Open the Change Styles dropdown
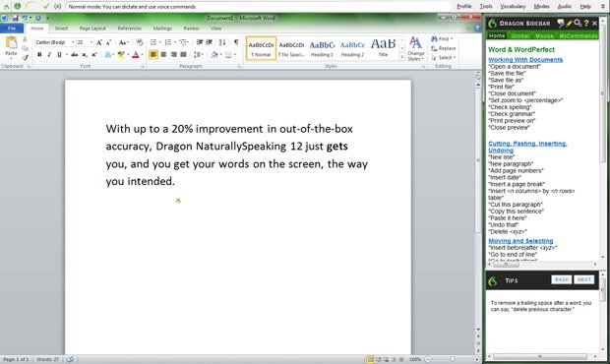Viewport: 610px width, 364px height. (415, 49)
